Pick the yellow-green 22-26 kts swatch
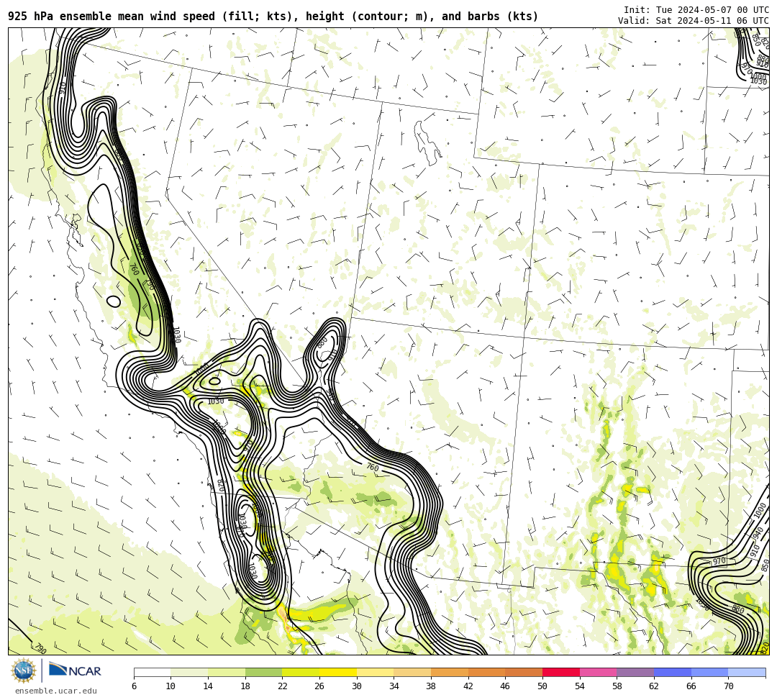 (x=301, y=672)
